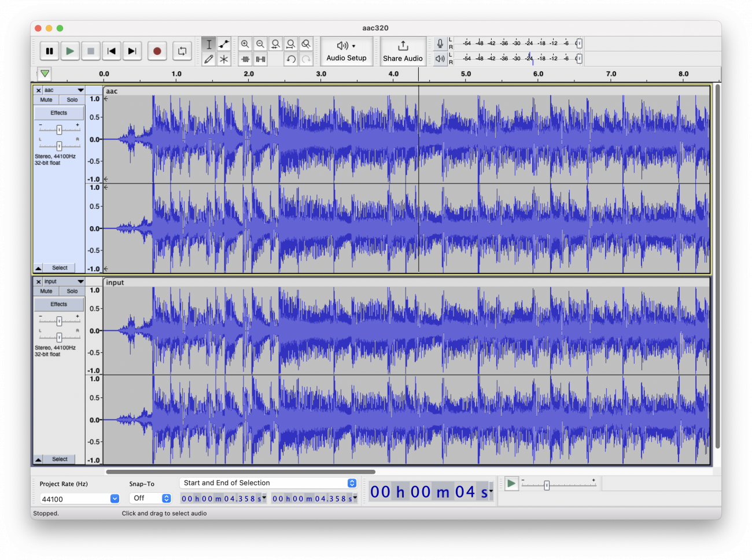752x560 pixels.
Task: Open Start and End of Selection dropdown
Action: [268, 483]
